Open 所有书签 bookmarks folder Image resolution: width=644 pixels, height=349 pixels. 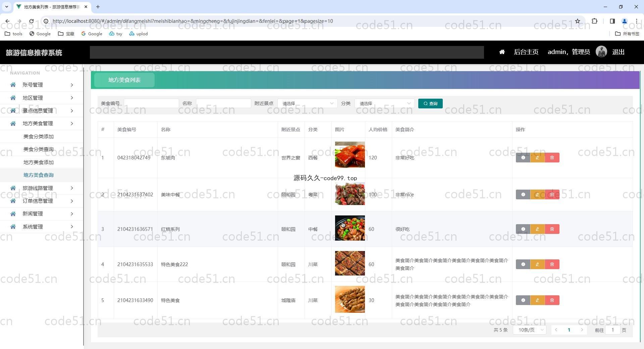[627, 34]
